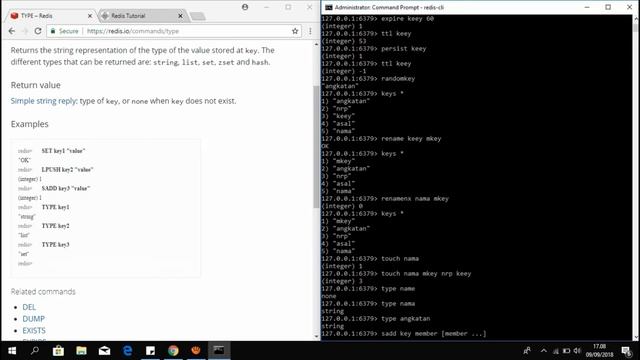This screenshot has height=360, width=640.
Task: Close the TYPE – Redis tab
Action: click(90, 16)
